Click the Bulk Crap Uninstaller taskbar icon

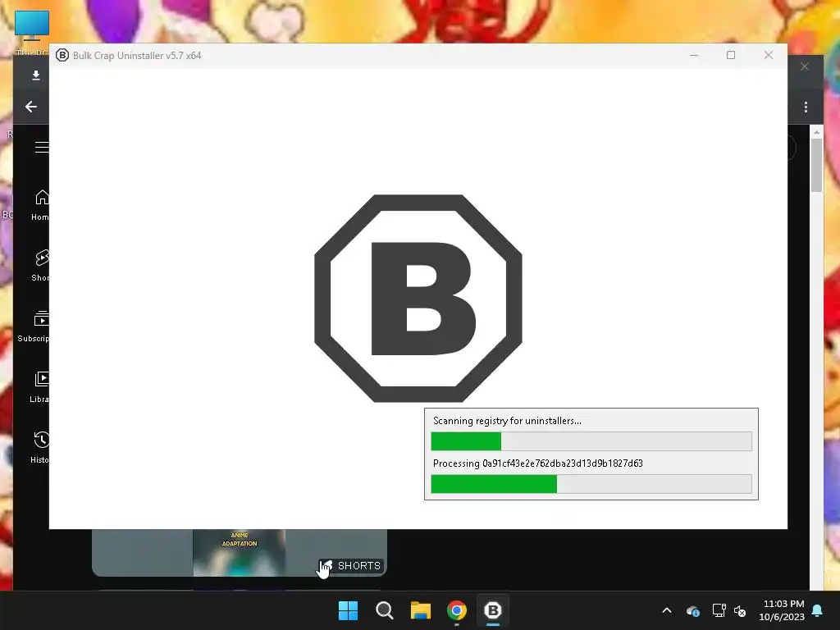pyautogui.click(x=493, y=610)
